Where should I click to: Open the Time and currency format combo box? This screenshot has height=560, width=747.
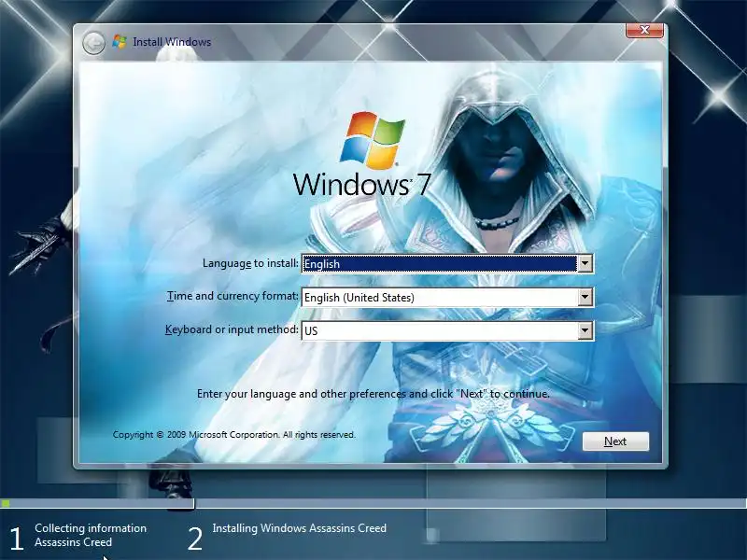447,298
